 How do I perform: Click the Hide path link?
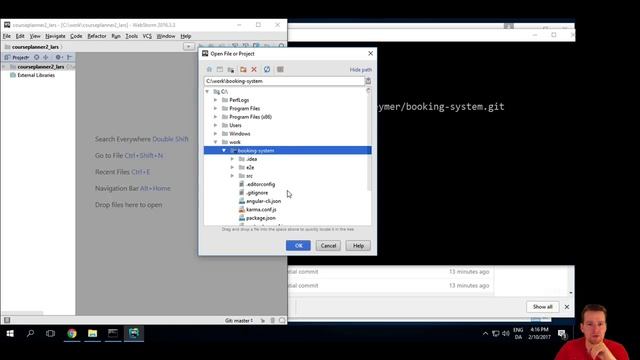[x=361, y=70]
